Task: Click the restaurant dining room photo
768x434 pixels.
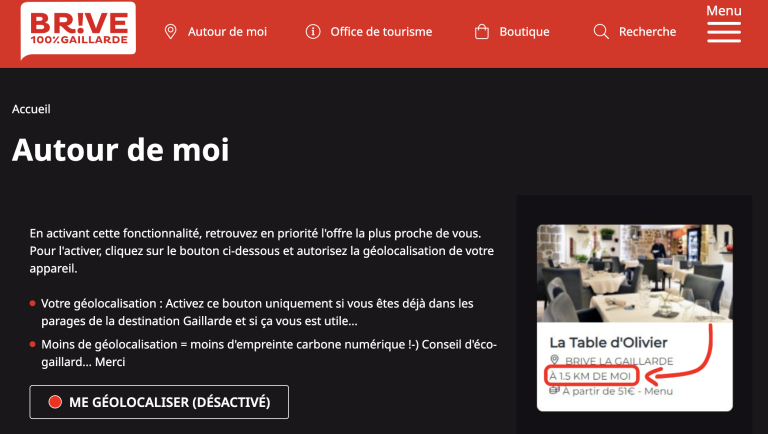Action: click(x=634, y=273)
